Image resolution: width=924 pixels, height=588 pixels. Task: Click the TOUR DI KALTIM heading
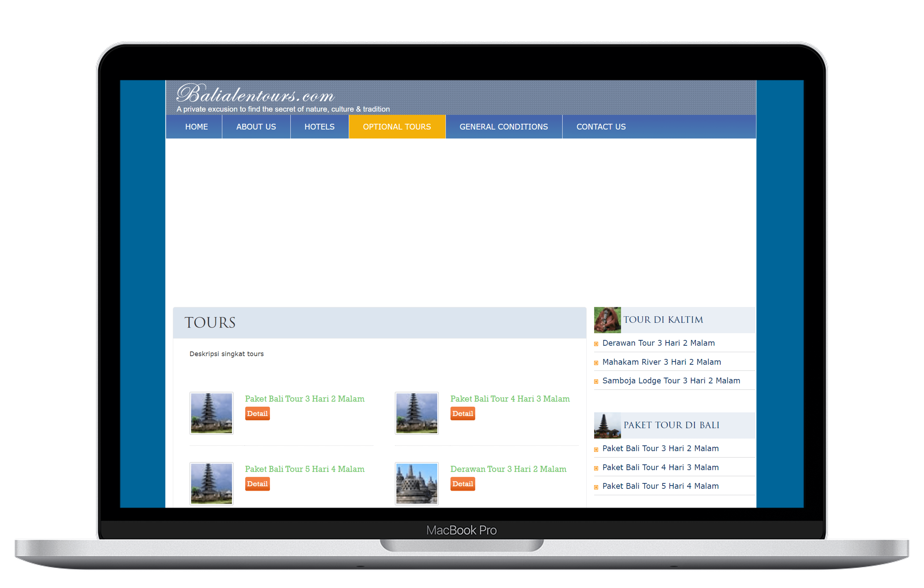click(x=663, y=320)
